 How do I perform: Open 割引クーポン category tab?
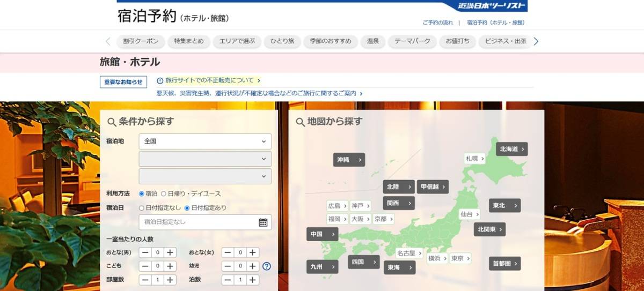(x=141, y=41)
